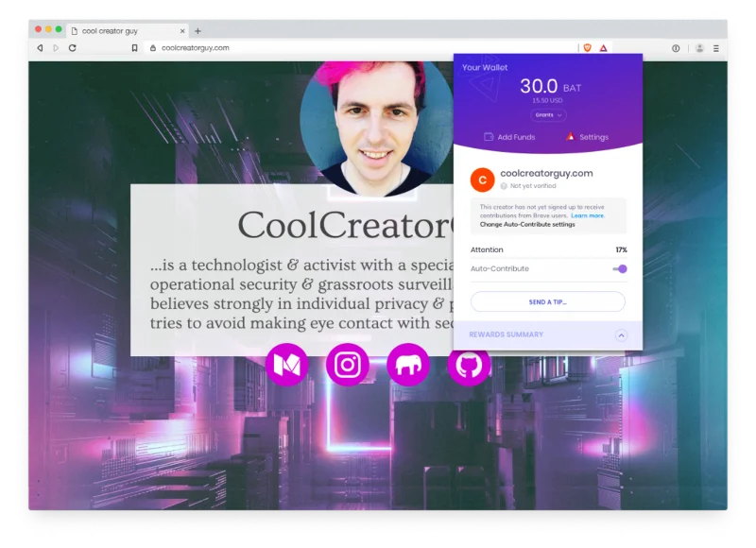Click the bookmark icon in address bar
The width and height of the screenshot is (756, 548).
click(x=135, y=47)
